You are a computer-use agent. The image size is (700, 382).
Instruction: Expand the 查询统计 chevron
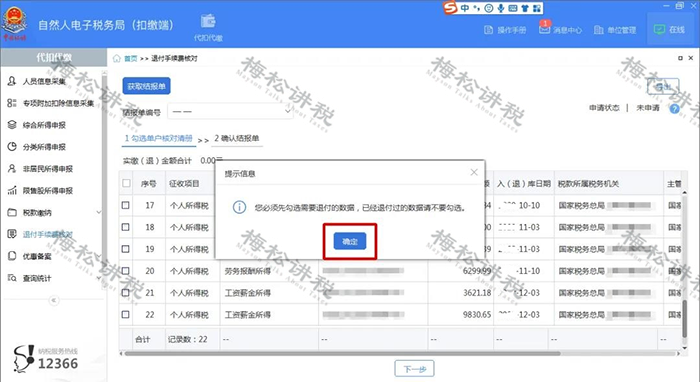point(99,278)
